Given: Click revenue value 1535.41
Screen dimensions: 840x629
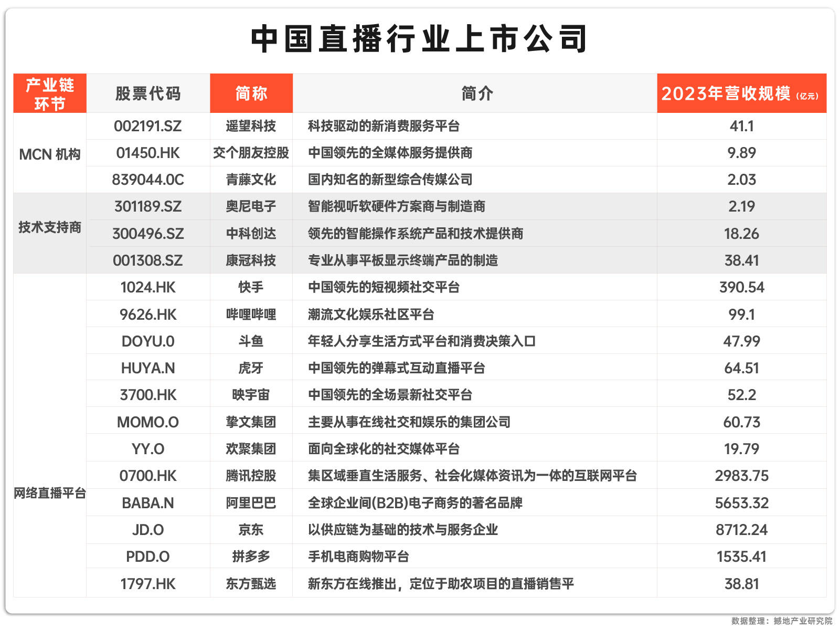Looking at the screenshot, I should click(x=741, y=557).
